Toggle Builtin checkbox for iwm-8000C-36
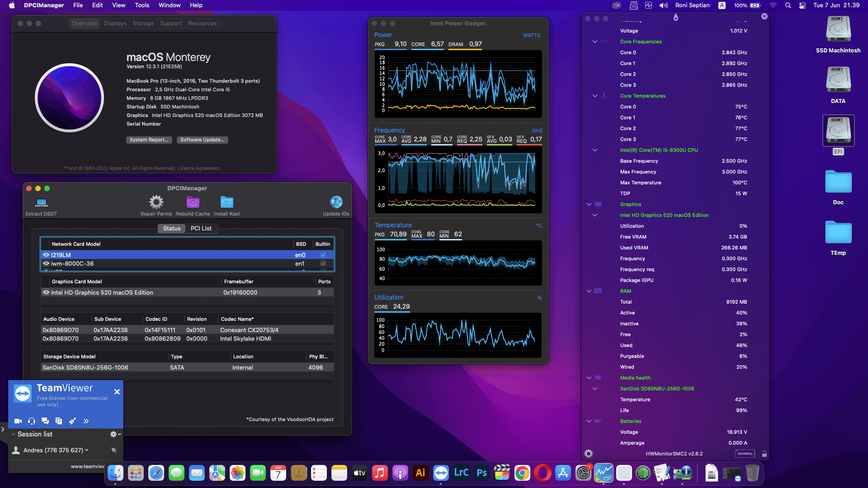 pyautogui.click(x=323, y=263)
